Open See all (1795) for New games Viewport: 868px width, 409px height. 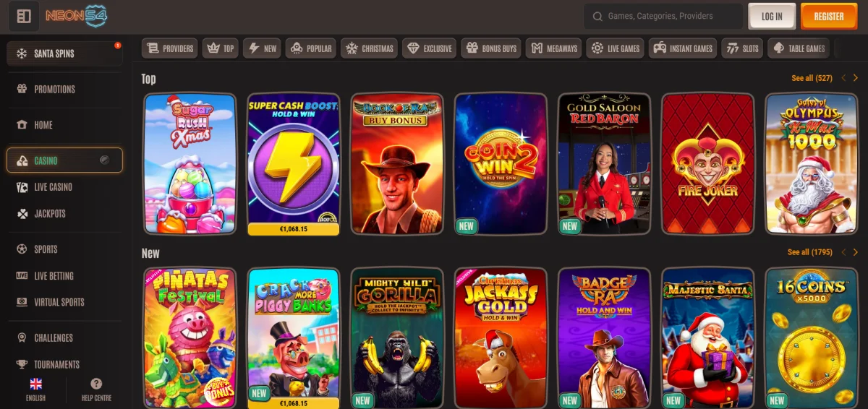(810, 252)
